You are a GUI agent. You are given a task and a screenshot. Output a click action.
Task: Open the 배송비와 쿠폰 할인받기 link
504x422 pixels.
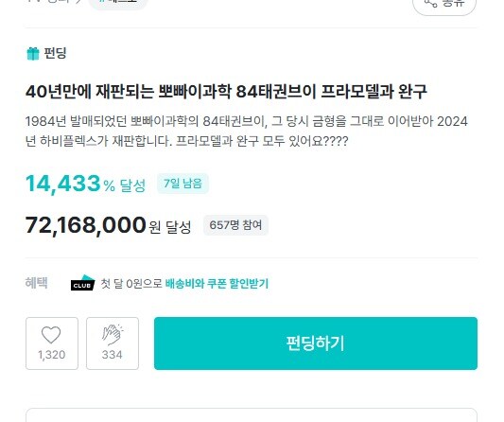coord(217,283)
